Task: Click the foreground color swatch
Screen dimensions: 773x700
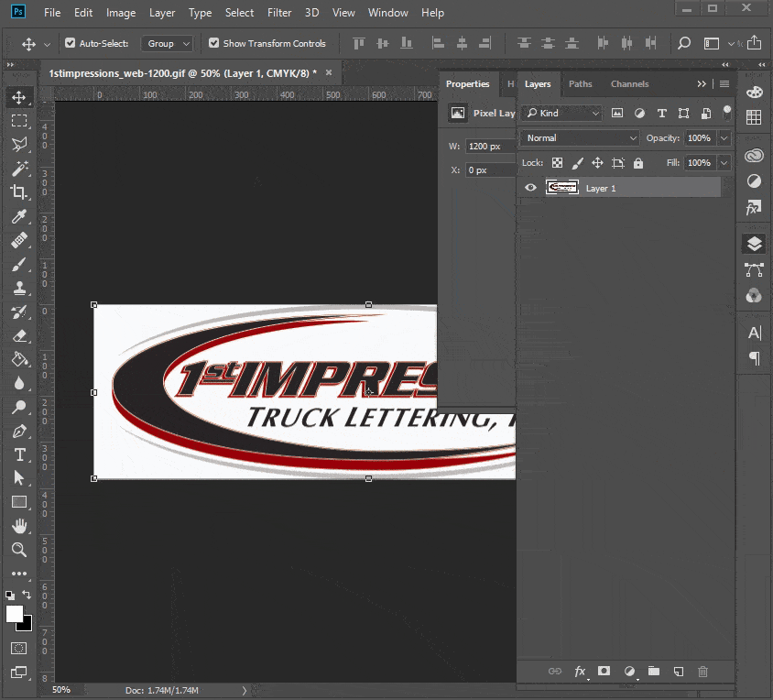Action: click(15, 614)
